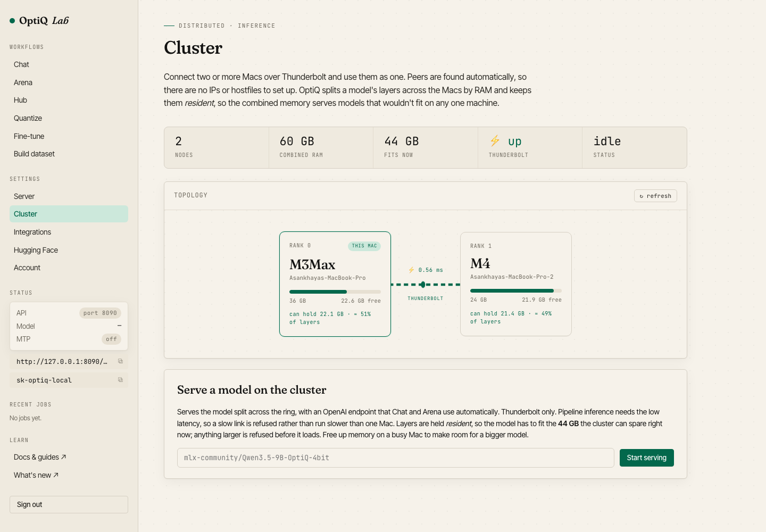Image resolution: width=766 pixels, height=532 pixels.
Task: Click the Thunderbolt link node between Macs
Action: pos(422,285)
